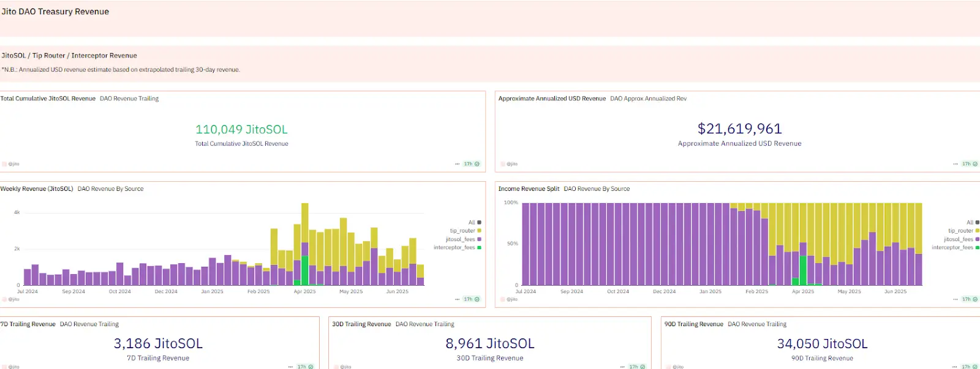
Task: Click the Income Revenue Split chart title
Action: tap(529, 189)
